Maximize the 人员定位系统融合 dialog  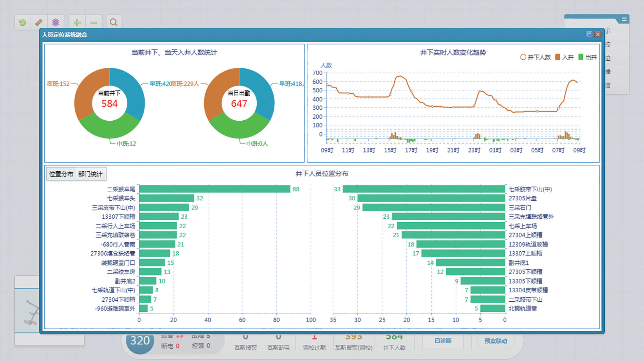[x=589, y=34]
